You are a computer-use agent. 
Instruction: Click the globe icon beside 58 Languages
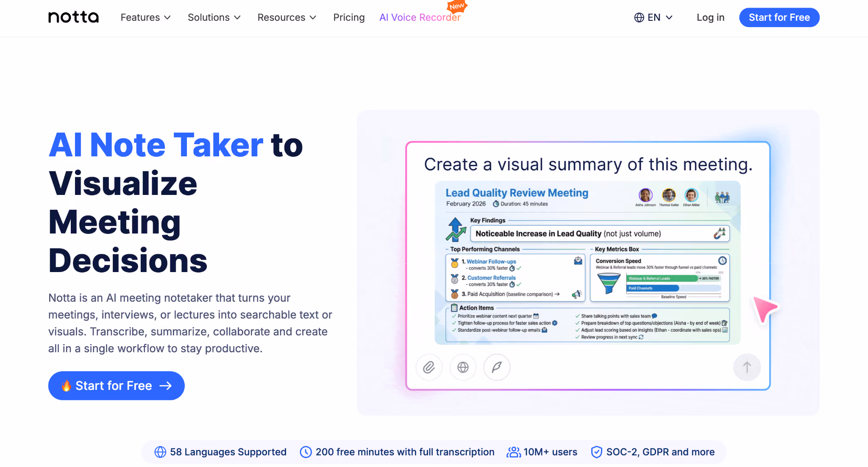[160, 452]
